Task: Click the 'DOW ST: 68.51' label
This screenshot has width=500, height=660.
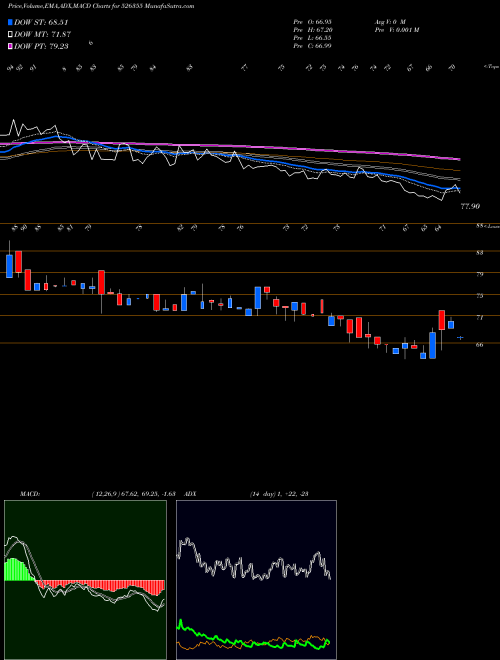Action: [x=41, y=22]
